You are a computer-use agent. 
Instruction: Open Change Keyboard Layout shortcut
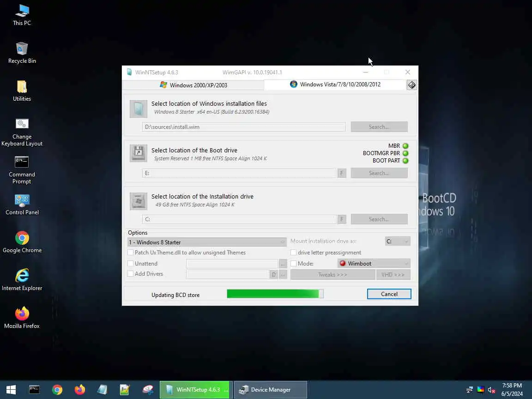pos(22,133)
